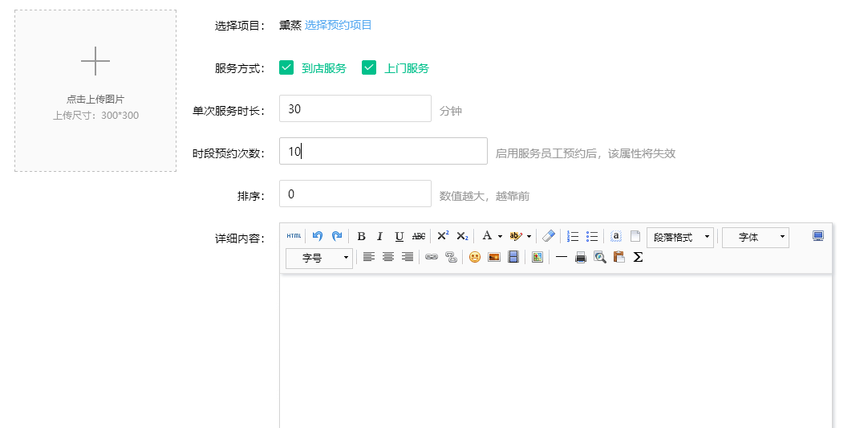868x428 pixels.
Task: Undo the last edit in editor
Action: (x=317, y=236)
